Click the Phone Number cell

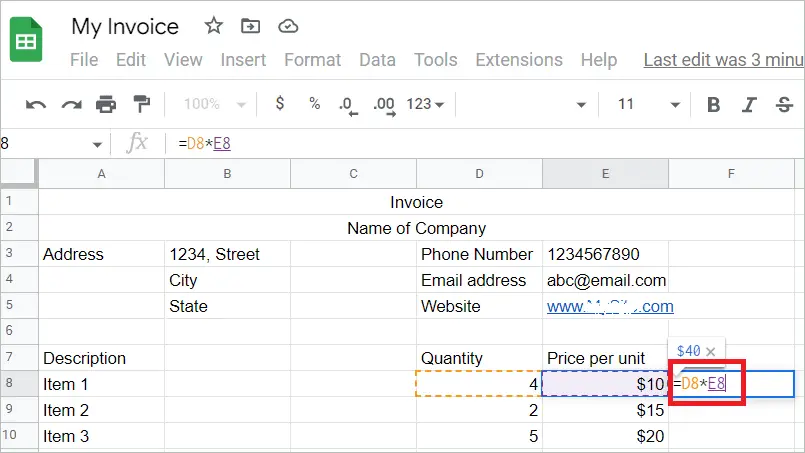point(479,254)
